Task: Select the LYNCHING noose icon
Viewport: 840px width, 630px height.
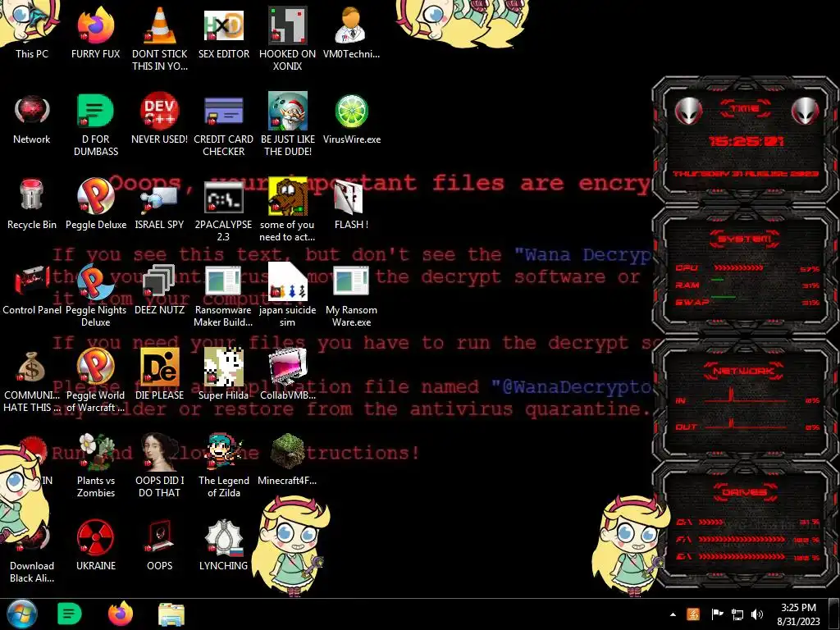Action: pyautogui.click(x=223, y=545)
